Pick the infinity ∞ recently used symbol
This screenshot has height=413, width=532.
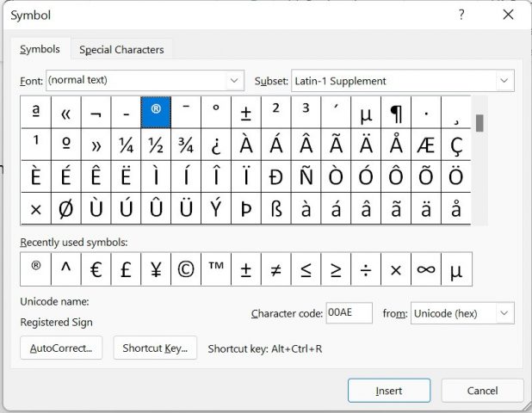425,270
